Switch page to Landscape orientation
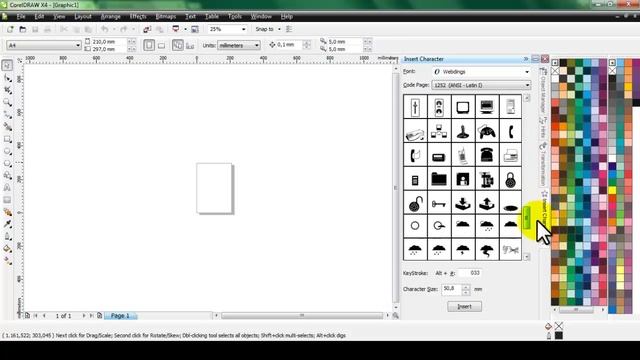This screenshot has height=360, width=640. pyautogui.click(x=162, y=45)
